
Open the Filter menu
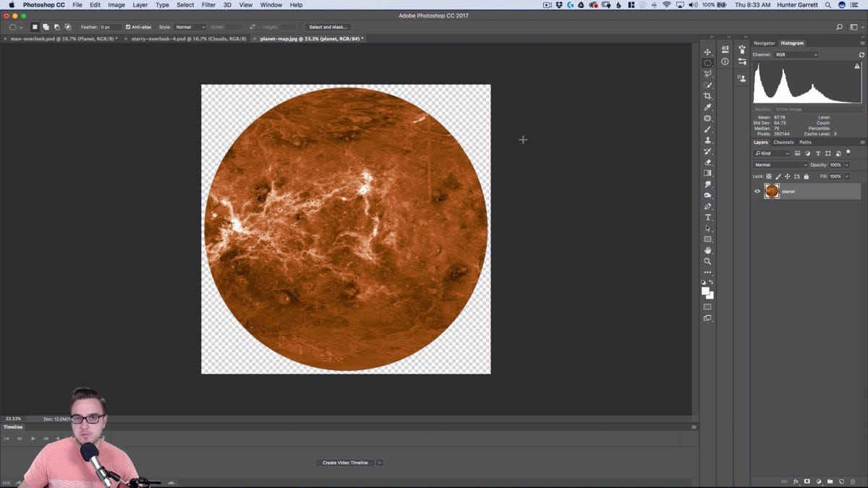pos(208,5)
